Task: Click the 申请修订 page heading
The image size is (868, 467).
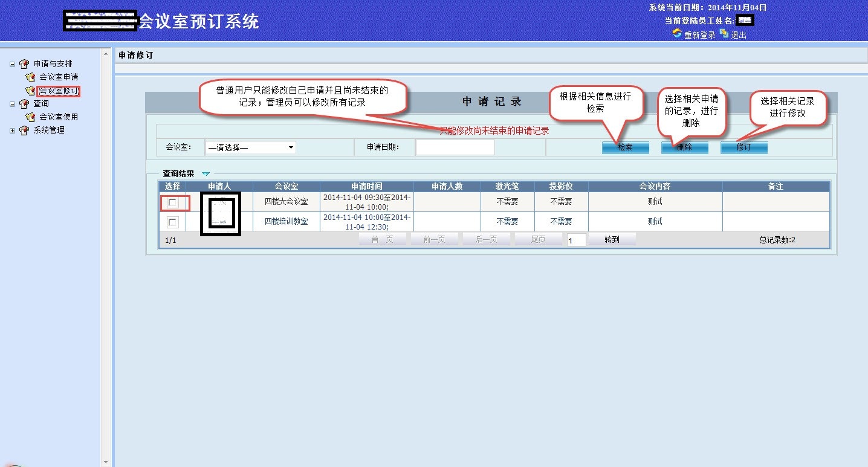Action: (136, 55)
